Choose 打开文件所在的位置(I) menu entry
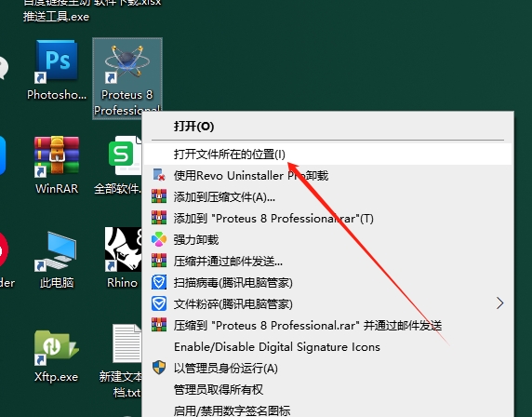Viewport: 532px width, 417px height. 327,155
